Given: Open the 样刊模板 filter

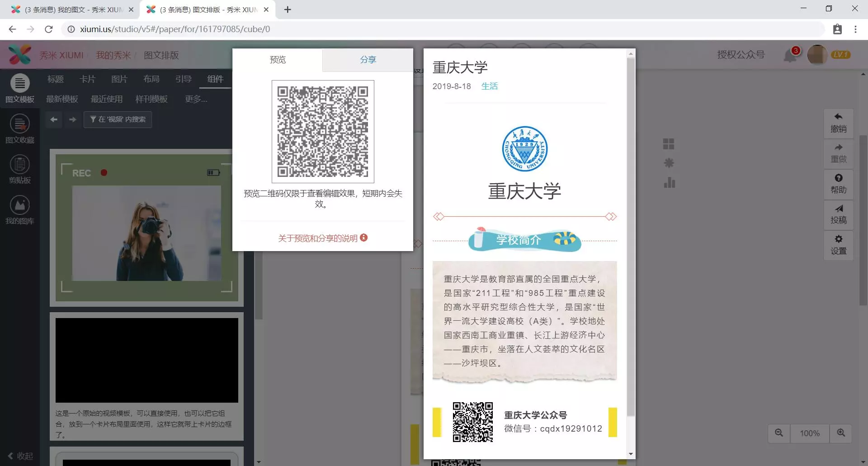Looking at the screenshot, I should tap(151, 99).
